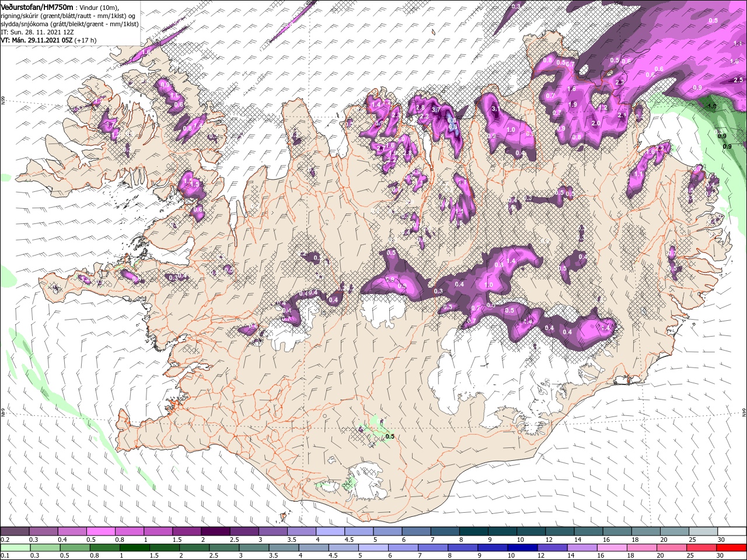This screenshot has width=747, height=560.
Task: Pick the rain legend swatch starting at 4
Action: [x=313, y=547]
